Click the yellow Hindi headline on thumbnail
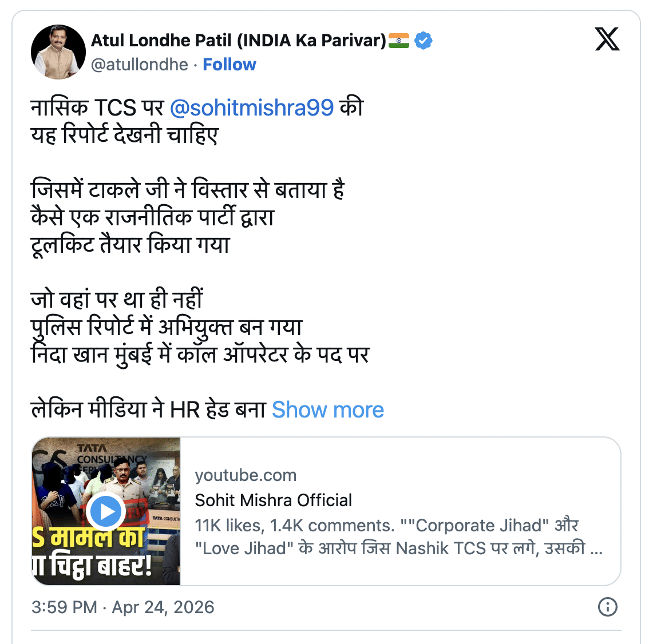The image size is (649, 644). tap(92, 552)
